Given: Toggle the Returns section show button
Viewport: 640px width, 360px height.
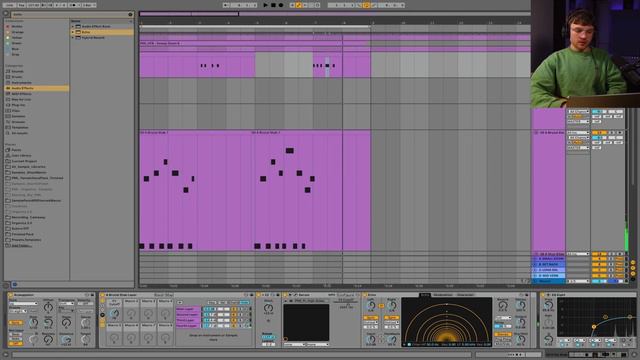Looking at the screenshot, I should 633,268.
